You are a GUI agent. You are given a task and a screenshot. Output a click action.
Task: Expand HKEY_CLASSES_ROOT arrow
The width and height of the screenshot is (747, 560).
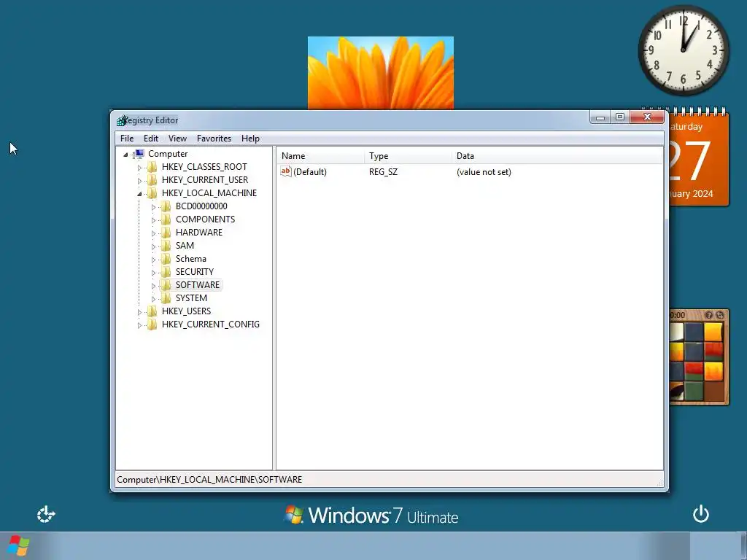tap(139, 168)
